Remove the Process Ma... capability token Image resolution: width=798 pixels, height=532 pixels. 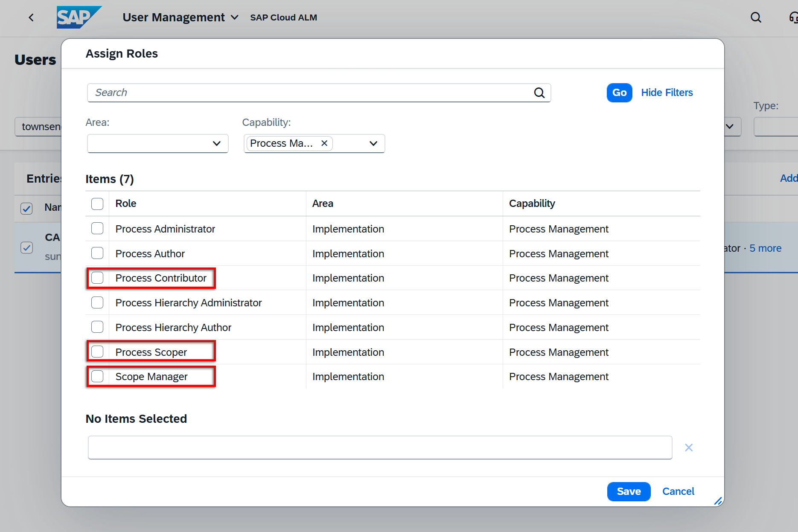324,143
